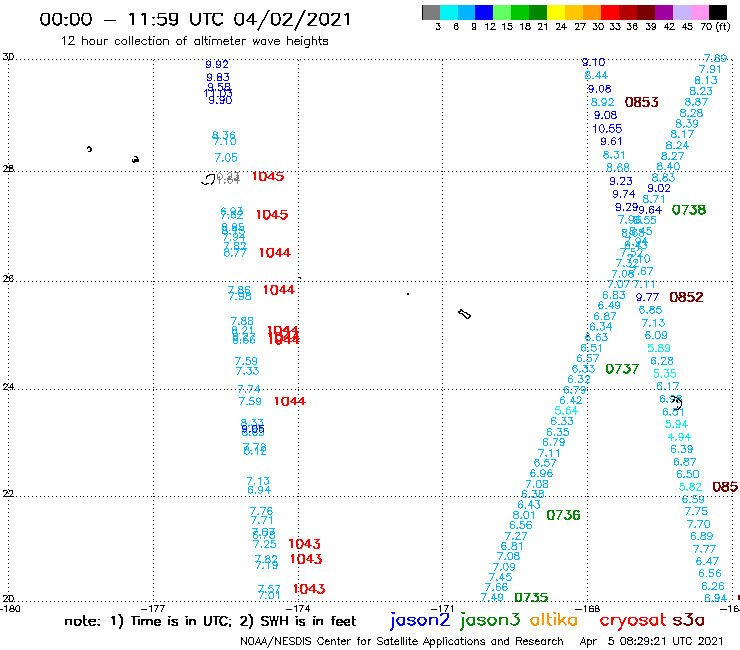Click the 'altika' satellite legend label
This screenshot has width=740, height=650.
(x=553, y=619)
